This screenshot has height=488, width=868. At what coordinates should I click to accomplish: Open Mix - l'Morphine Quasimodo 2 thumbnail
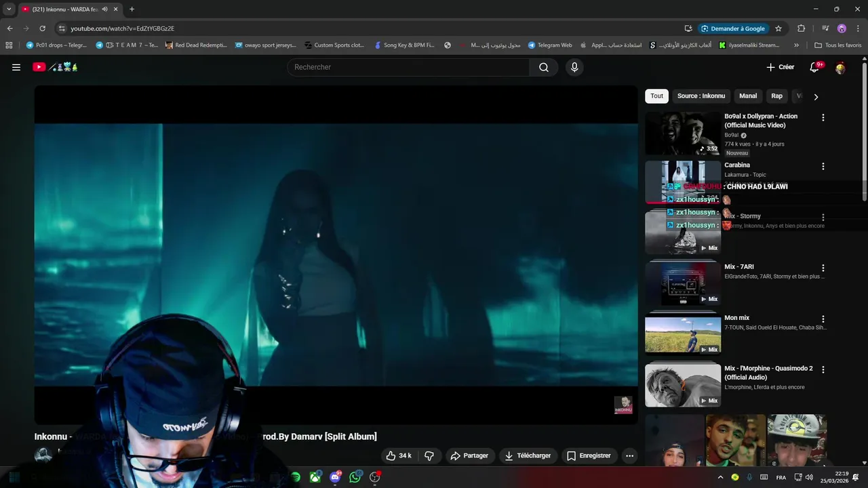click(683, 384)
